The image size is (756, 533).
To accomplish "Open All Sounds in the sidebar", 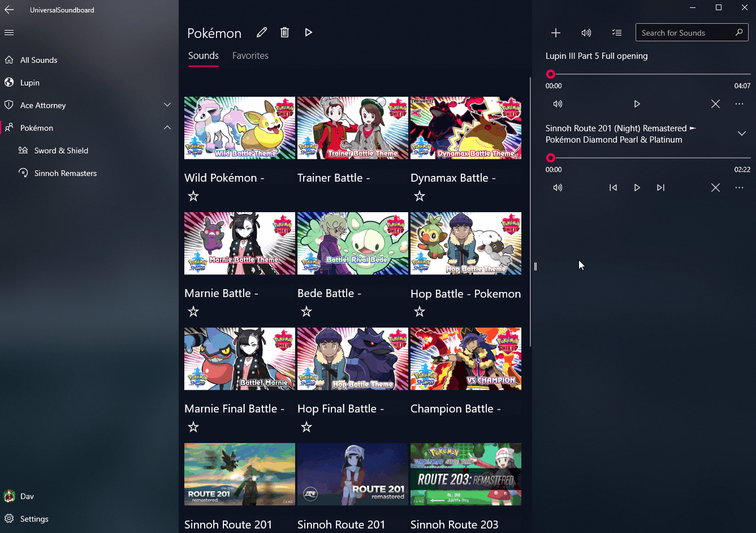I will coord(89,60).
